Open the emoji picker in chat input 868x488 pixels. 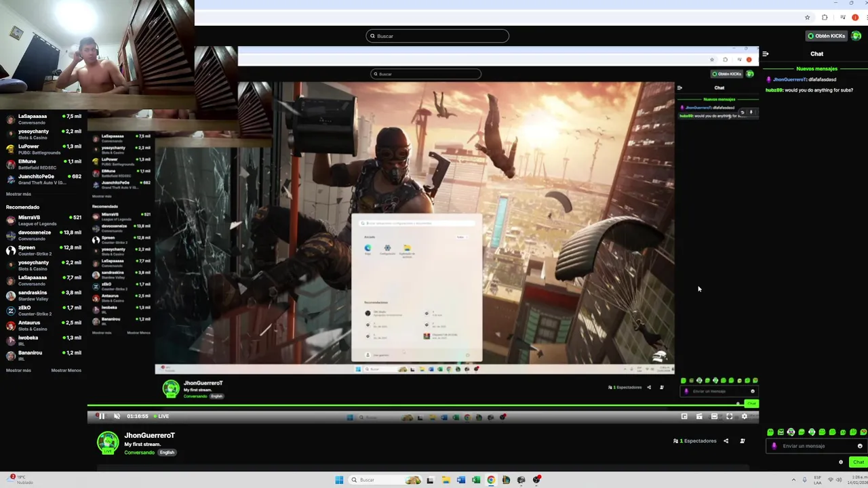tap(860, 446)
